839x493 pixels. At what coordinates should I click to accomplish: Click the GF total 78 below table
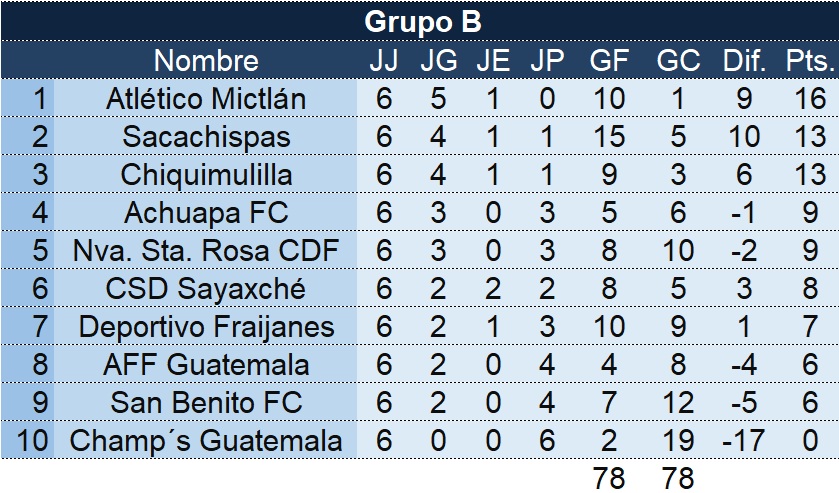pyautogui.click(x=609, y=477)
